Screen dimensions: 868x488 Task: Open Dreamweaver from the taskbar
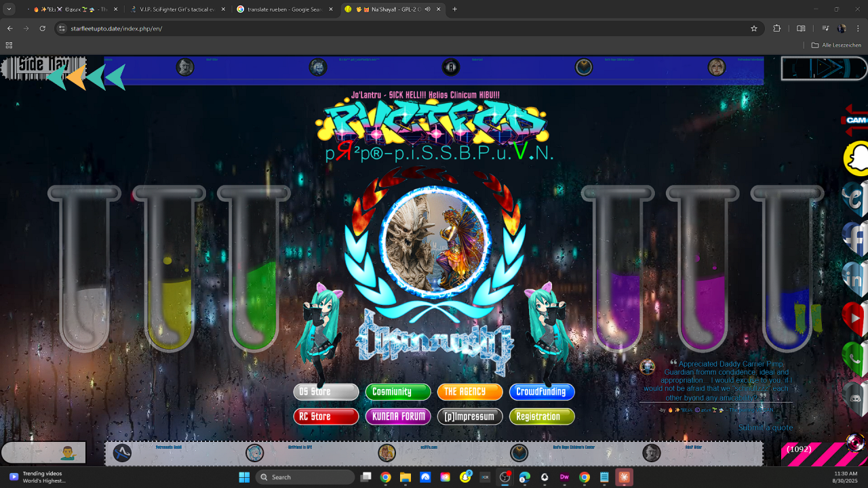click(564, 477)
